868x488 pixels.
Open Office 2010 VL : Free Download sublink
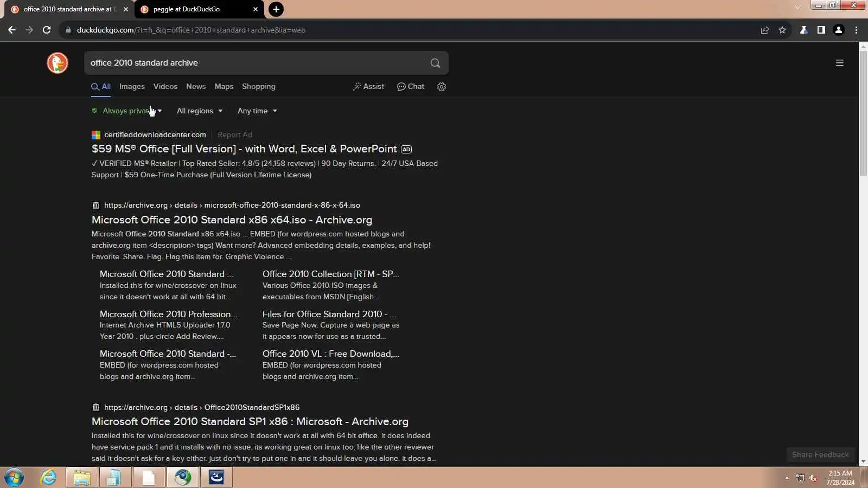pos(331,354)
